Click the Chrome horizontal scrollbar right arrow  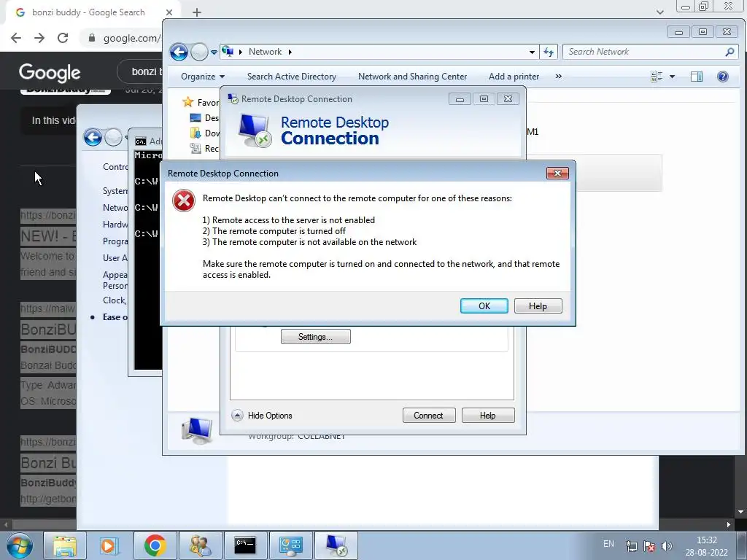coord(729,525)
